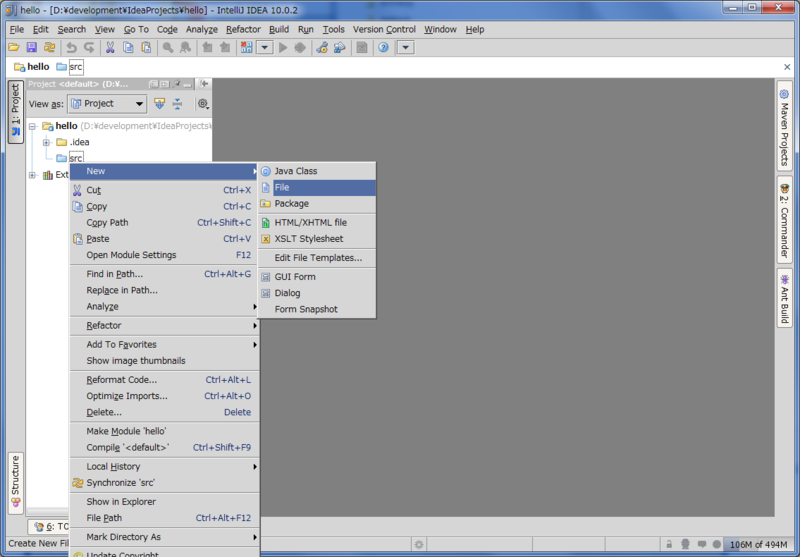
Task: Click the Collapse All tree icon
Action: (177, 104)
